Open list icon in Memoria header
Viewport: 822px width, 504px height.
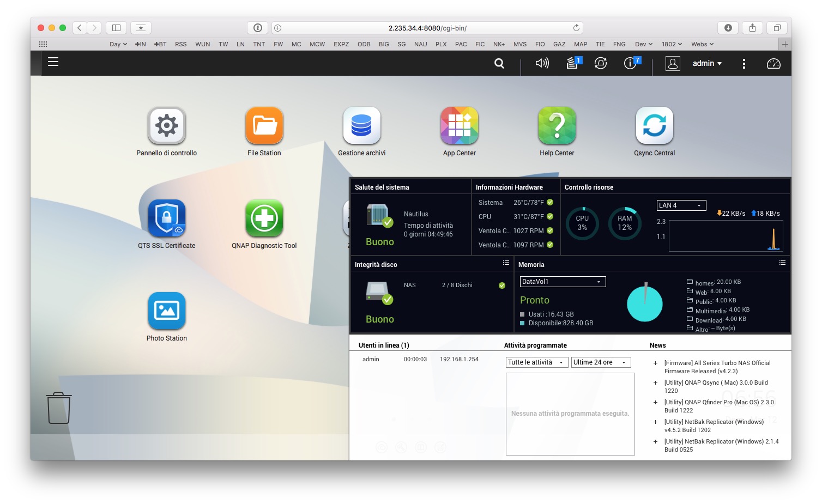point(782,263)
